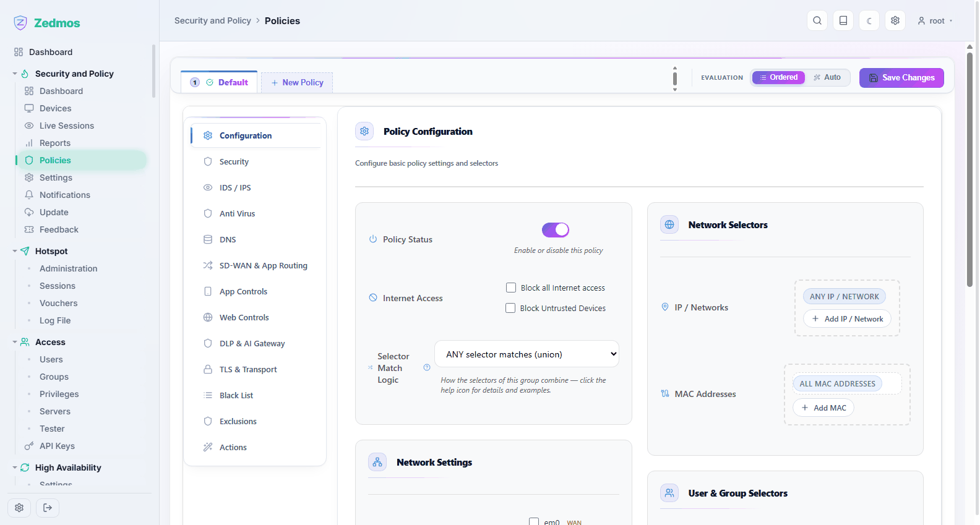Open Vouchers under Hotspot
980x525 pixels.
tap(59, 303)
